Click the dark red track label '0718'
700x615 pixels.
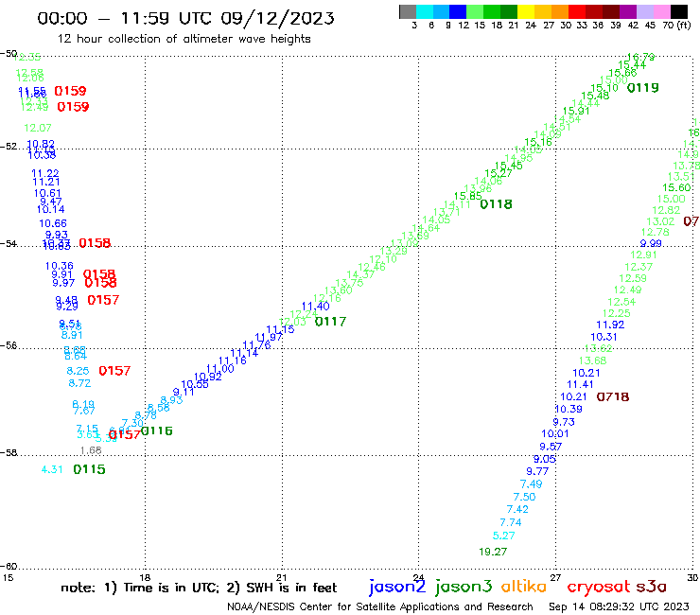[x=613, y=396]
